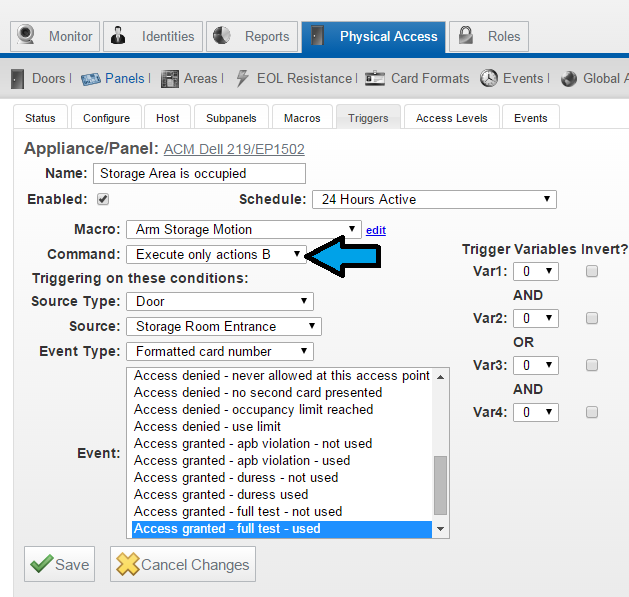Viewport: 629px width, 597px height.
Task: Open the Schedule dropdown
Action: 433,199
